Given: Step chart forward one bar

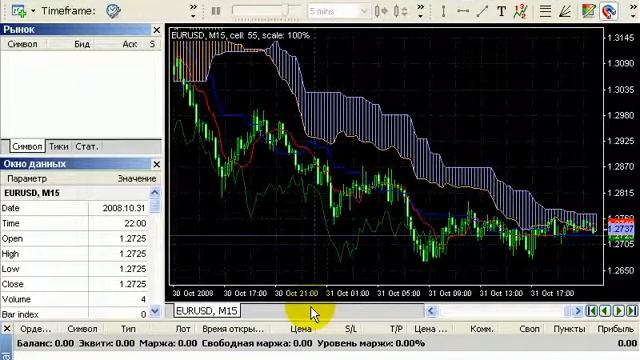Looking at the screenshot, I should click(x=618, y=311).
